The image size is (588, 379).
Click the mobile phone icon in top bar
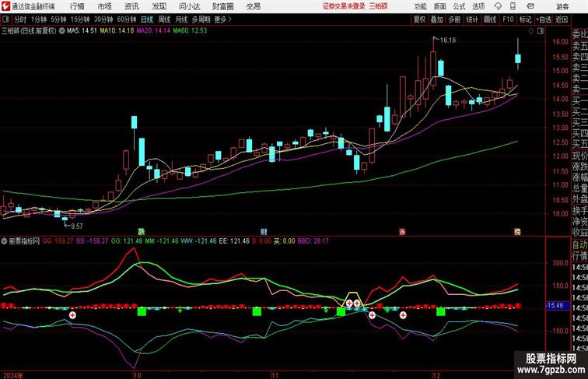coord(513,6)
